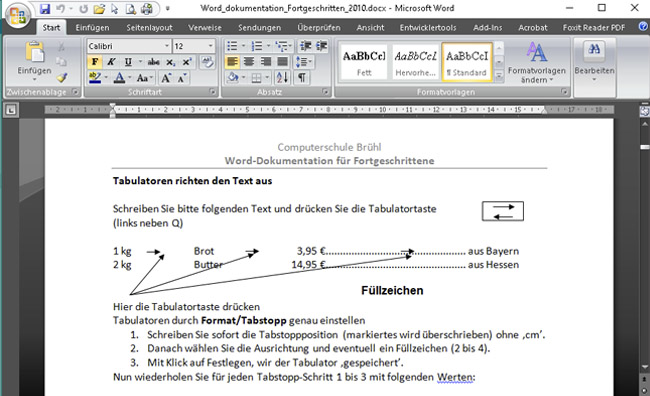Viewport: 650px width, 396px height.
Task: Click the paragraph shading paint bucket
Action: pyautogui.click(x=233, y=78)
